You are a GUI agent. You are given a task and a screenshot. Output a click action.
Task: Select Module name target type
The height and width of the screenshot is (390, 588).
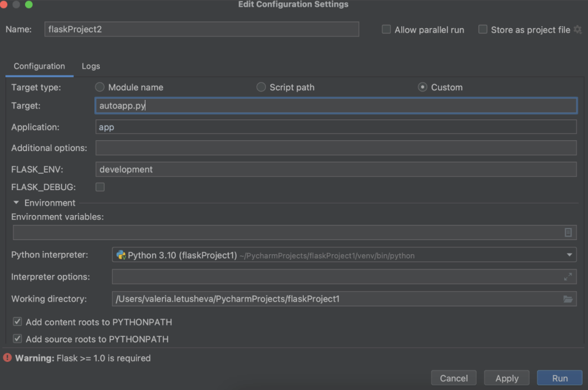(x=100, y=87)
